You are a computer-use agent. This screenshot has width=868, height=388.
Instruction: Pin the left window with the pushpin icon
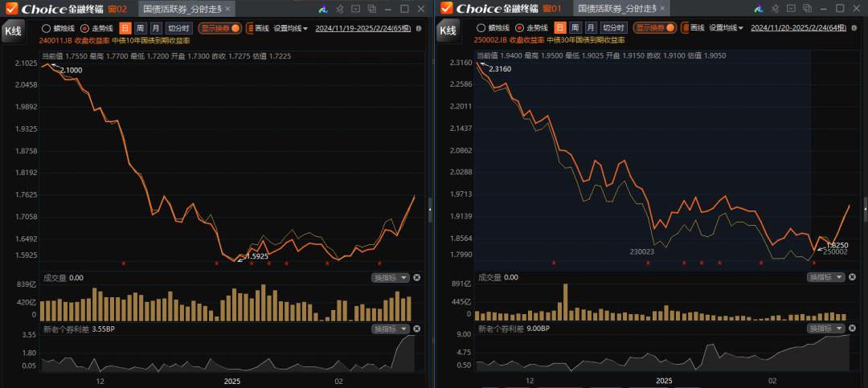tap(339, 9)
